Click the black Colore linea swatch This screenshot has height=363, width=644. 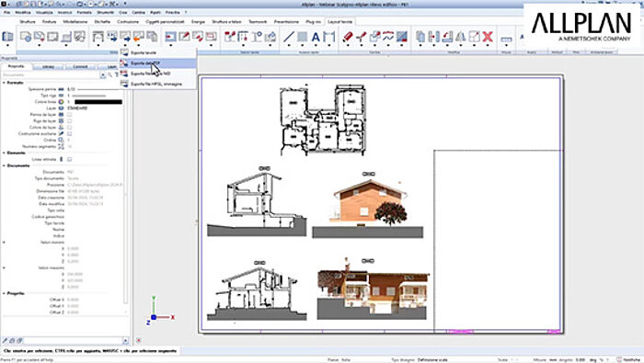coord(98,102)
